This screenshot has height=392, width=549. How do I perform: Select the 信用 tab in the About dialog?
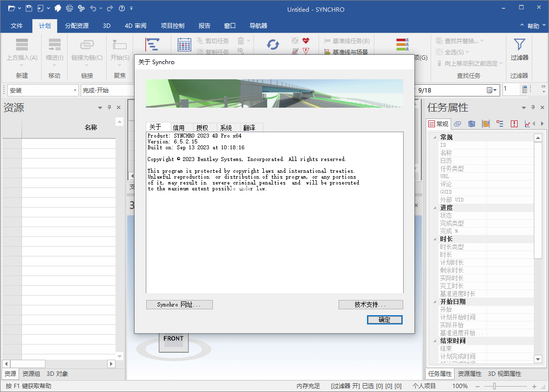179,128
